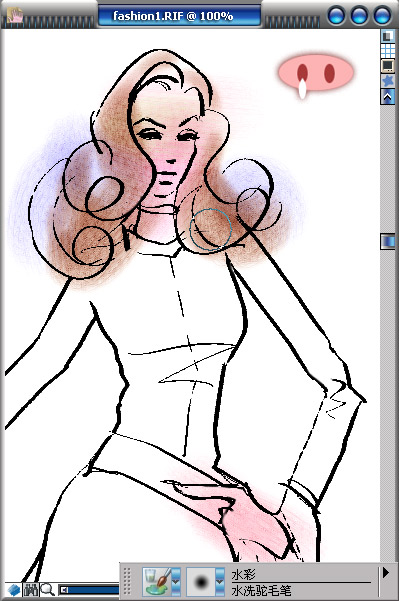Open the brush variant dropdown arrow
Image resolution: width=399 pixels, height=601 pixels.
pos(220,582)
